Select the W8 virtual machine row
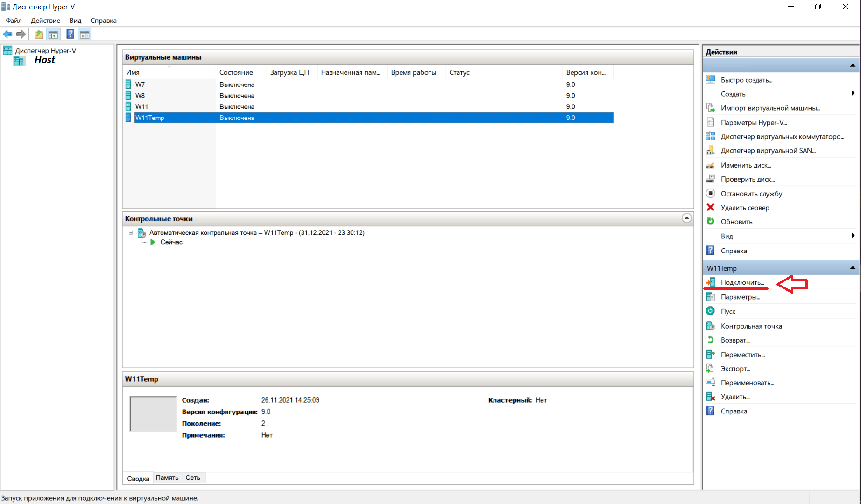The image size is (861, 504). pos(369,96)
